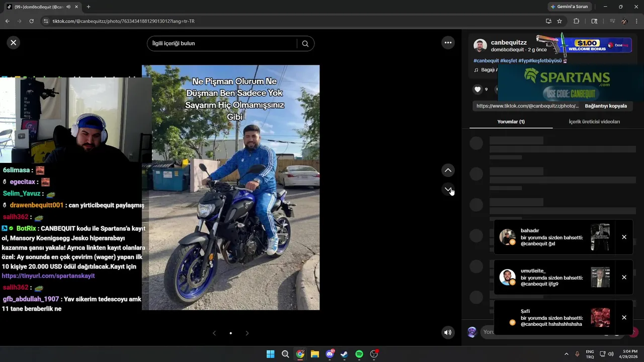Open File Explorer from taskbar

314,354
